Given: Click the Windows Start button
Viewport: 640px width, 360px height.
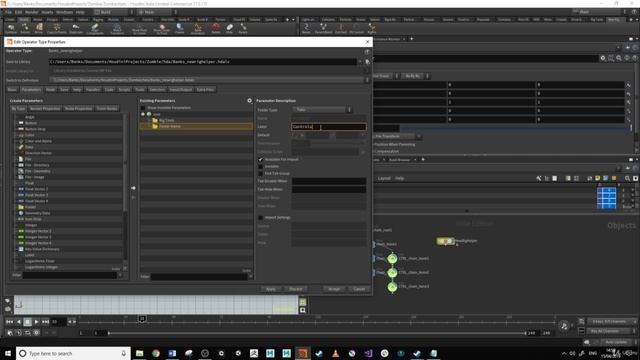Looking at the screenshot, I should click(8, 353).
